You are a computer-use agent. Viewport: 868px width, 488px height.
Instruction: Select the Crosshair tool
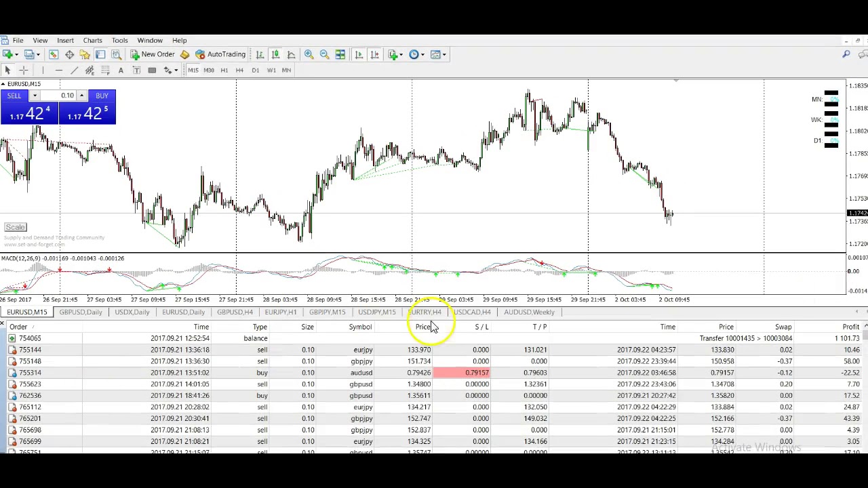[x=23, y=70]
